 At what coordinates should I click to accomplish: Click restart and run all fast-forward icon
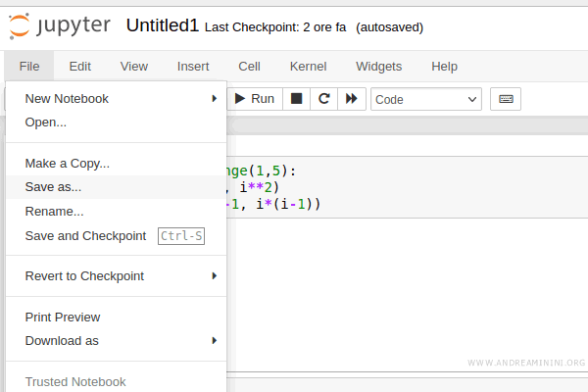pyautogui.click(x=352, y=99)
